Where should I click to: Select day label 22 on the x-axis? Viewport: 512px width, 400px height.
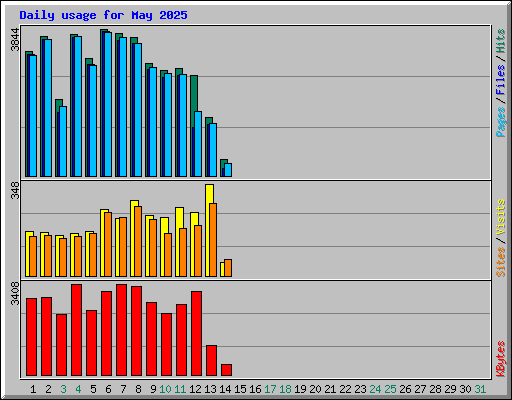coord(345,389)
